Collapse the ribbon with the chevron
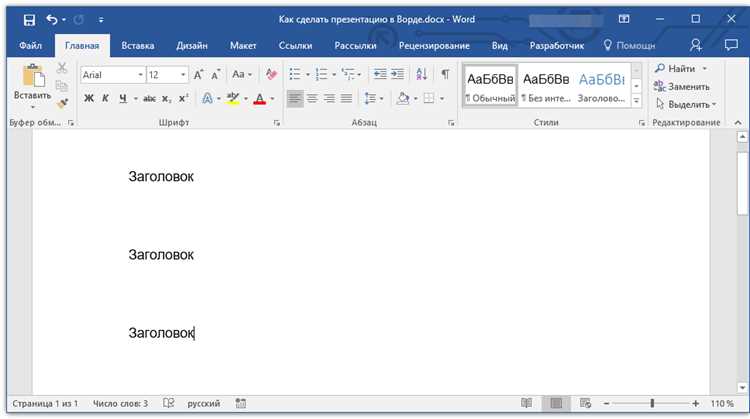 point(738,123)
